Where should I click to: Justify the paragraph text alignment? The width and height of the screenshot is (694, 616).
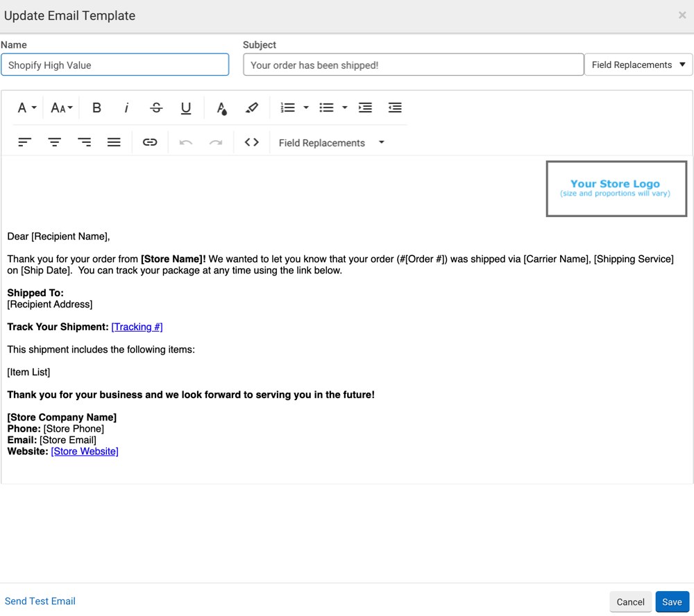(x=114, y=142)
